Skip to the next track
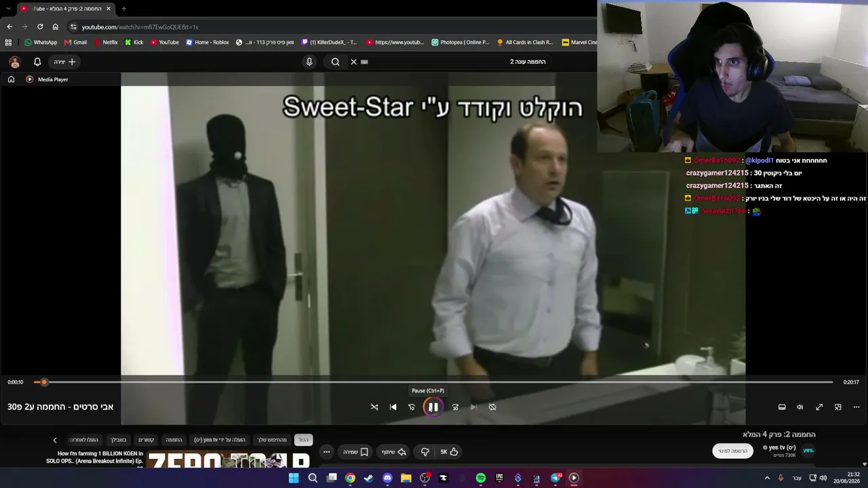Image resolution: width=868 pixels, height=488 pixels. point(473,407)
